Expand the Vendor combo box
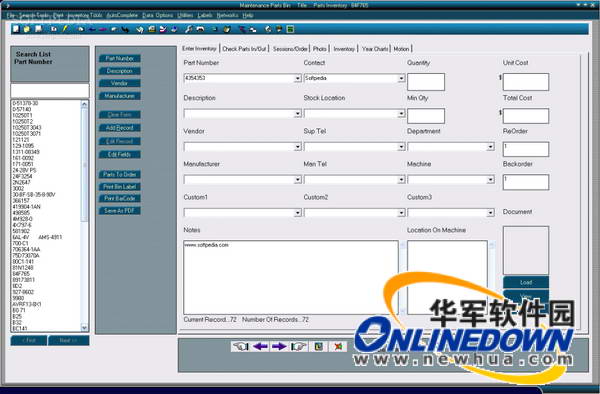The height and width of the screenshot is (394, 600). 297,147
